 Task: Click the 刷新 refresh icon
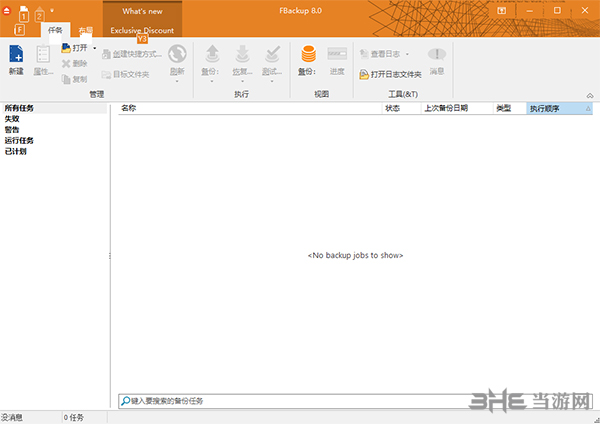pos(177,54)
